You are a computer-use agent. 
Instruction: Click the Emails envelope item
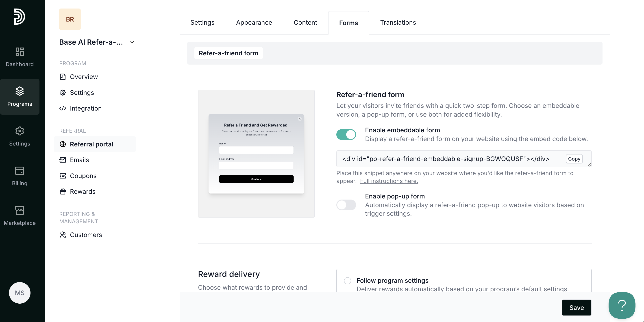click(79, 160)
